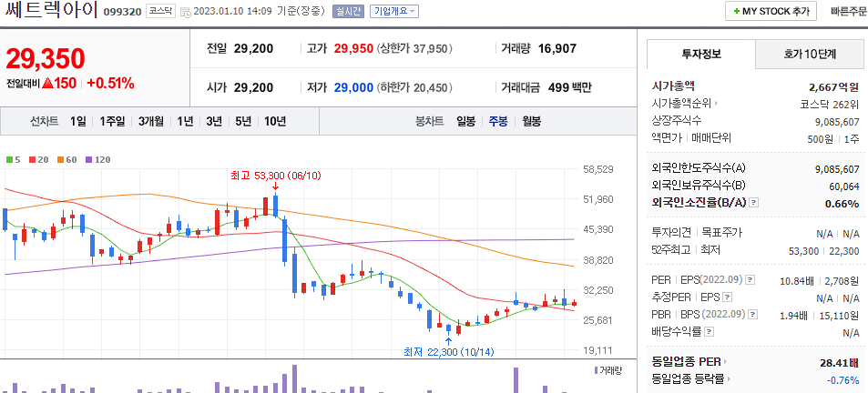Switch to the 호가10단계 tab
This screenshot has height=393, width=868.
click(810, 55)
